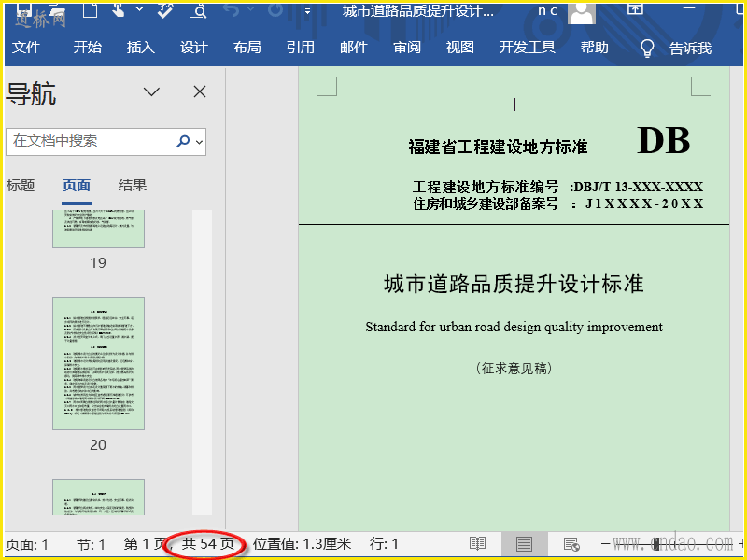The image size is (747, 560).
Task: Click the 行: 1 status bar entry
Action: pos(384,544)
